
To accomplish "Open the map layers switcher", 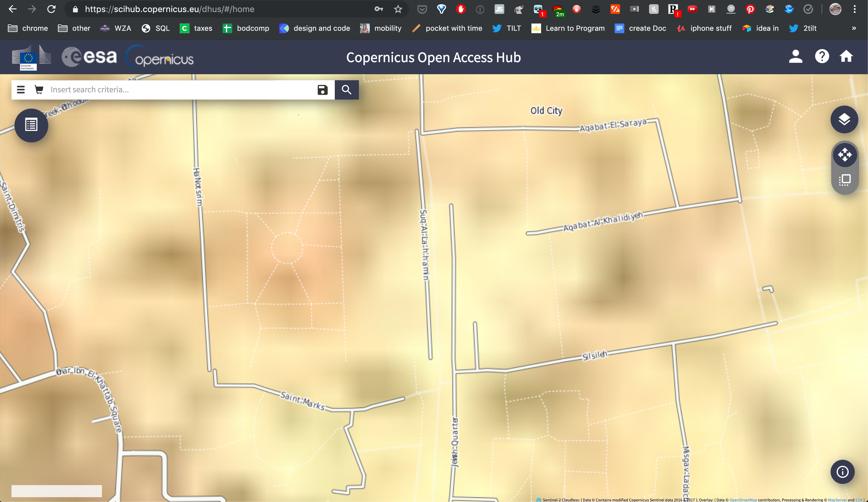I will [x=844, y=119].
